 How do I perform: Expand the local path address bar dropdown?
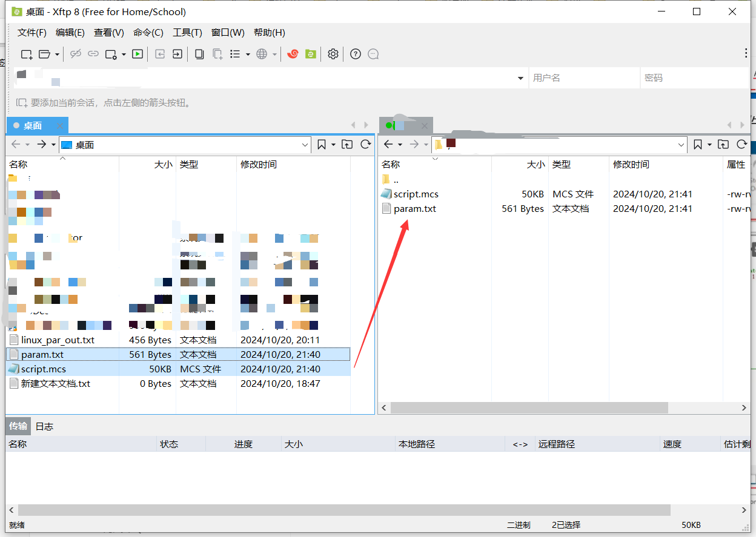click(305, 144)
